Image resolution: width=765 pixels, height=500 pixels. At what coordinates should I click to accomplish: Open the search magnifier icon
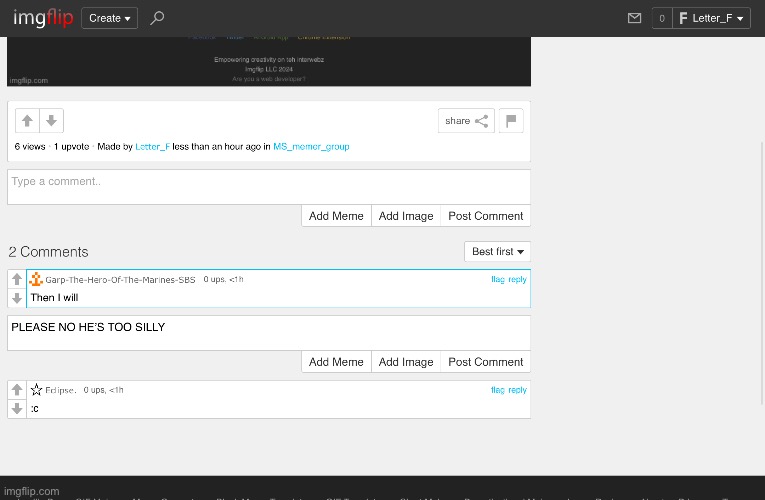(157, 18)
